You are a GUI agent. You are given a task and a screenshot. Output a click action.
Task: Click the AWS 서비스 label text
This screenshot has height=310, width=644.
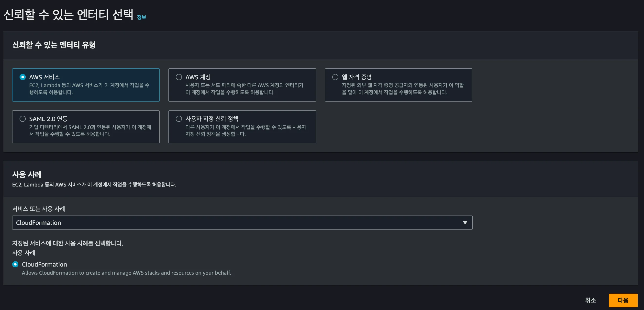(44, 77)
